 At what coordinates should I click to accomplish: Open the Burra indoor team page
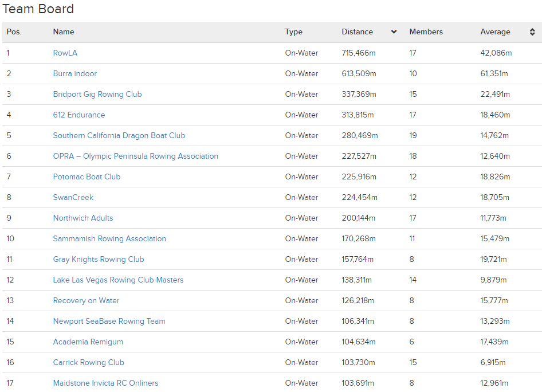click(74, 73)
